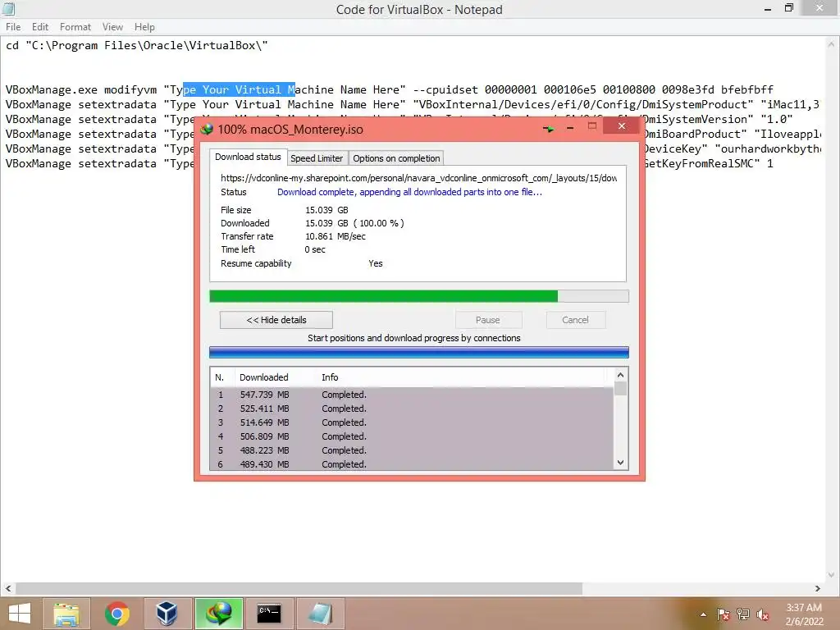The width and height of the screenshot is (840, 630).
Task: Close the IDM download dialog
Action: [622, 126]
